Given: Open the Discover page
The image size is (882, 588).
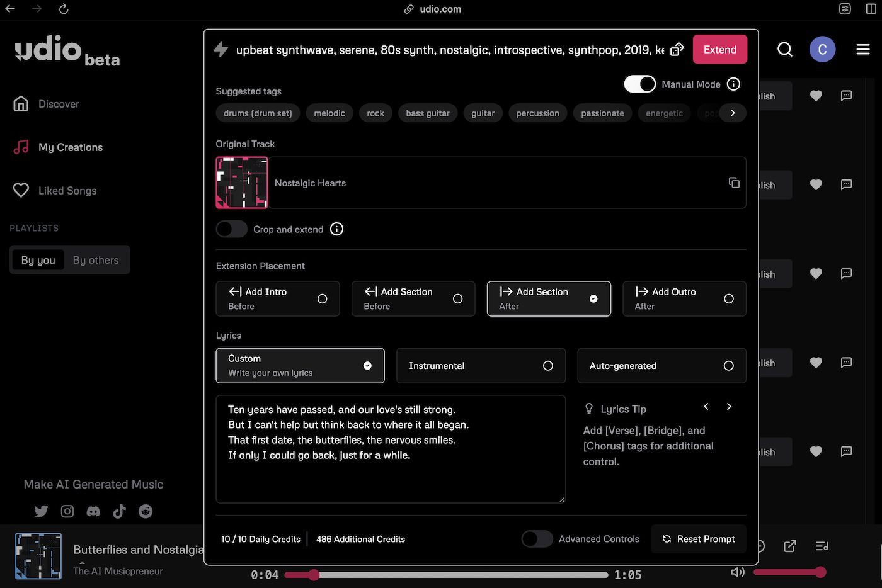Looking at the screenshot, I should [58, 103].
